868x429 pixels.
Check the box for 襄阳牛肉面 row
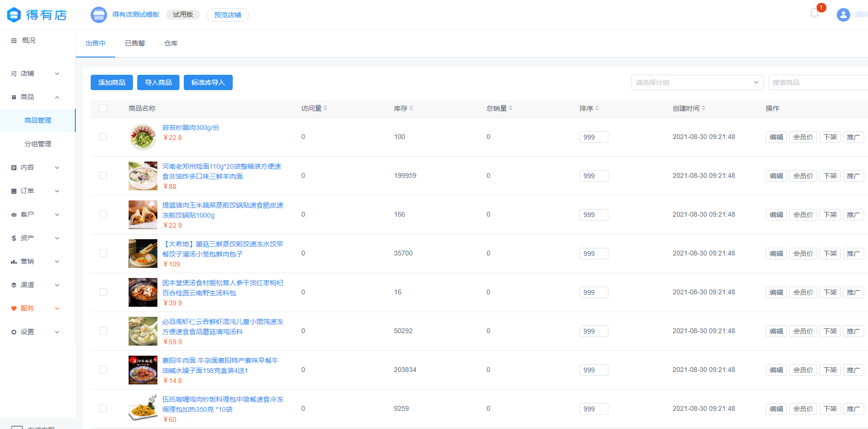point(103,370)
